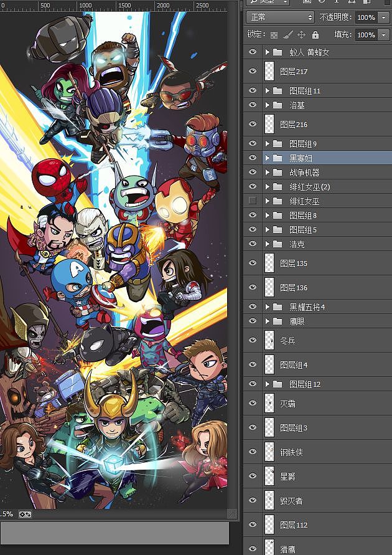Click the 图层 136 layer thumbnail

(x=269, y=287)
